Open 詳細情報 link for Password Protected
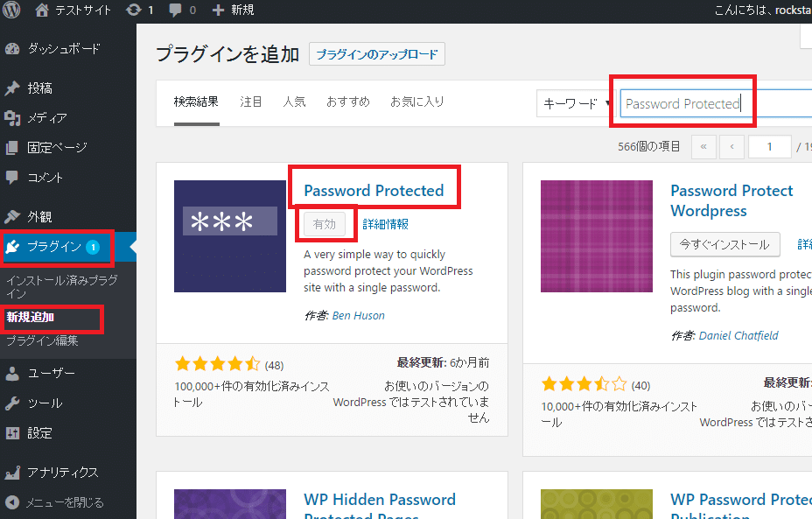 (386, 224)
